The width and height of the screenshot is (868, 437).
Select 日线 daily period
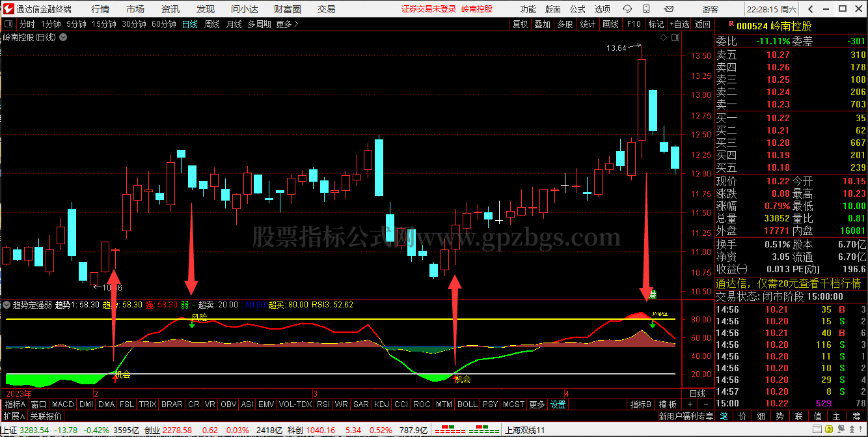[190, 24]
